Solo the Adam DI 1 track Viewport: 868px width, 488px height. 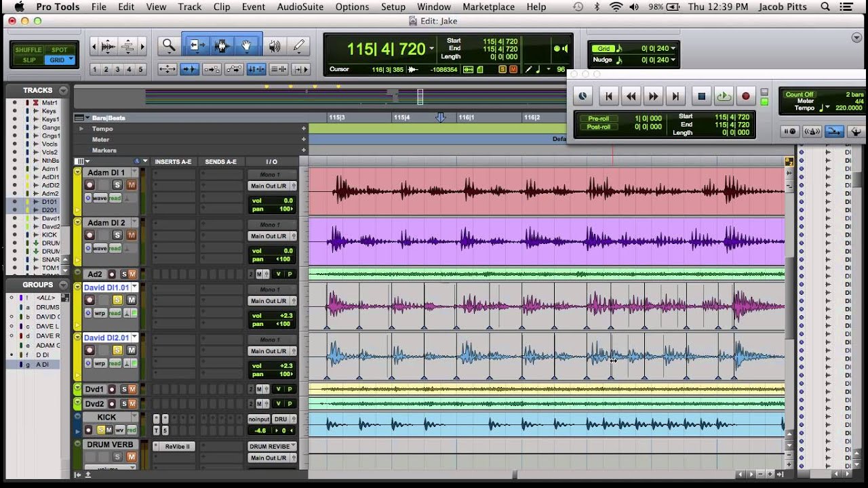(117, 185)
